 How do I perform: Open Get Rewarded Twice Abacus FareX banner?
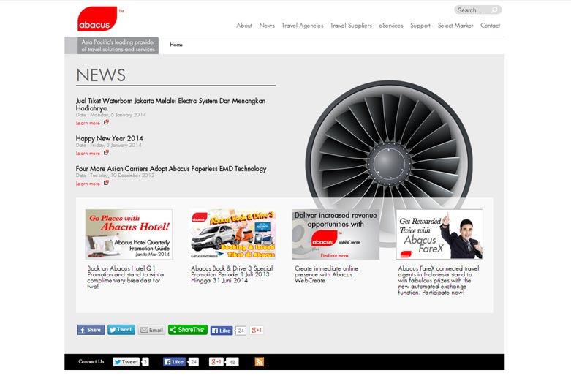pos(439,234)
